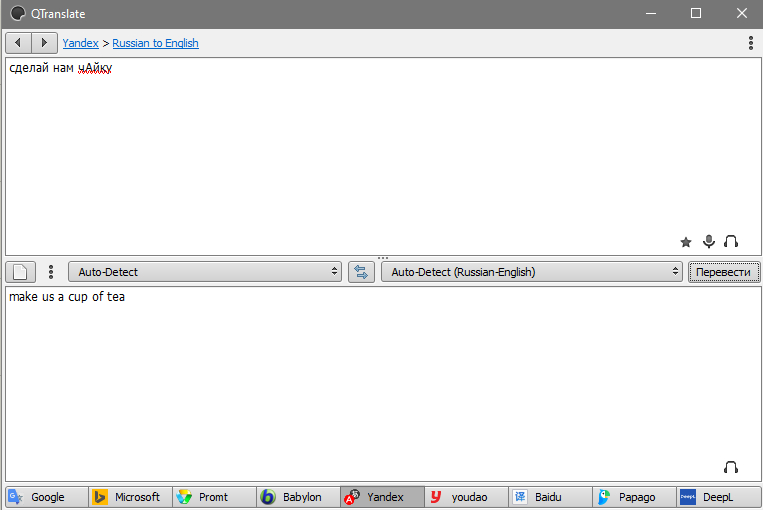Clear text with the new blank page icon

[x=22, y=272]
